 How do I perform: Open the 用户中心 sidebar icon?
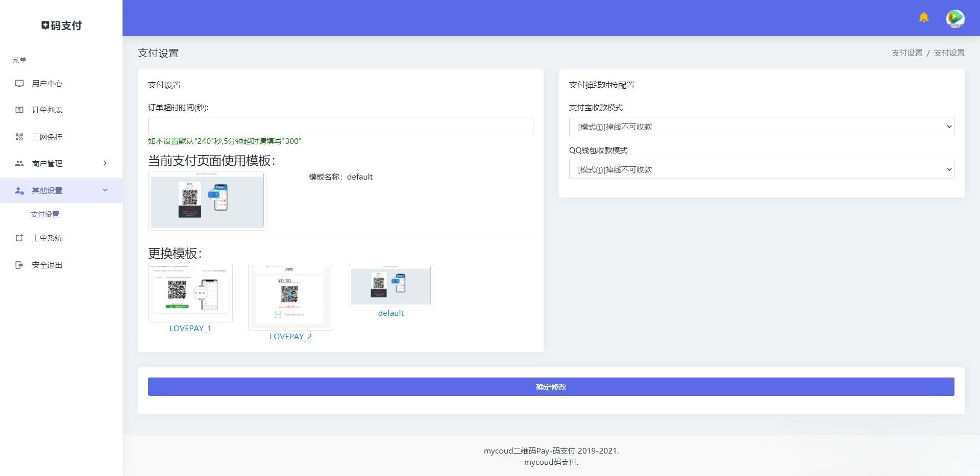pos(19,83)
